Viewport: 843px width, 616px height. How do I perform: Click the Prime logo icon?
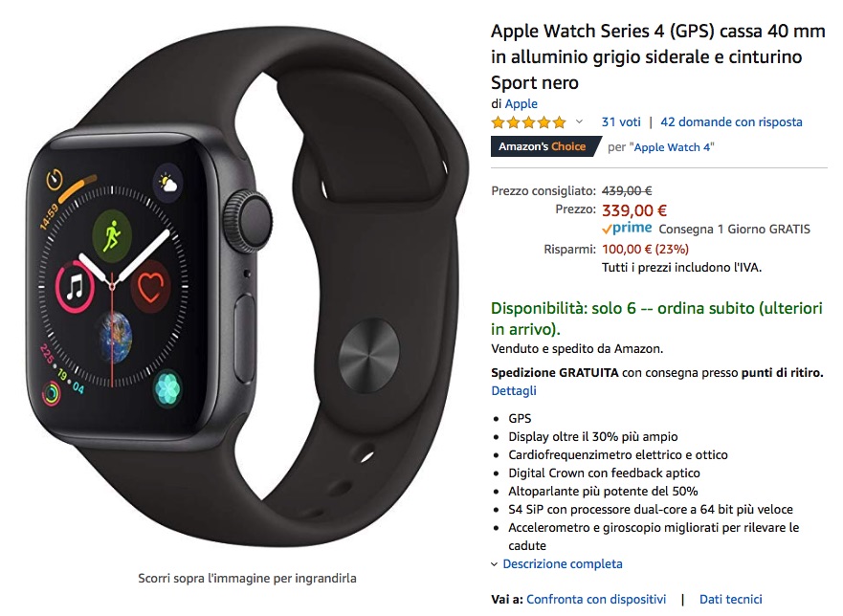pyautogui.click(x=627, y=229)
